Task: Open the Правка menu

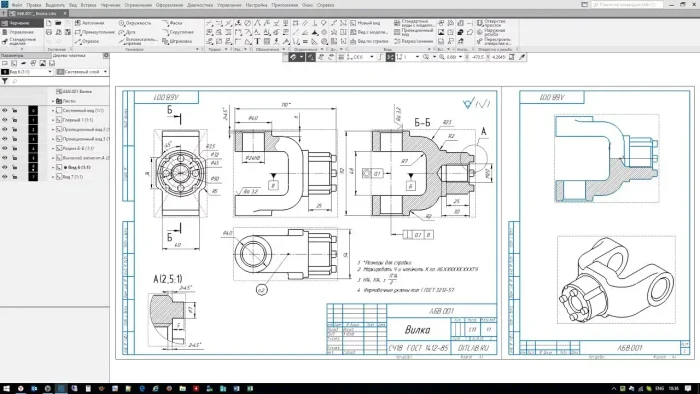Action: (33, 5)
